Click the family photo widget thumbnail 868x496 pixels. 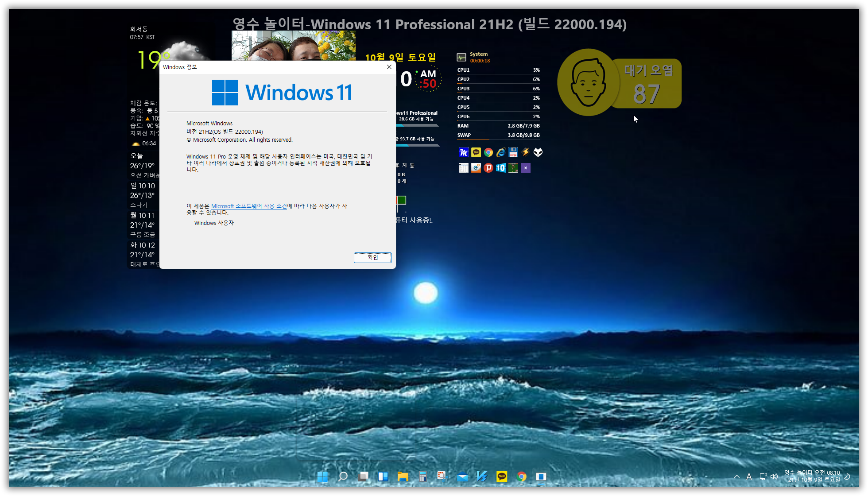click(x=293, y=46)
